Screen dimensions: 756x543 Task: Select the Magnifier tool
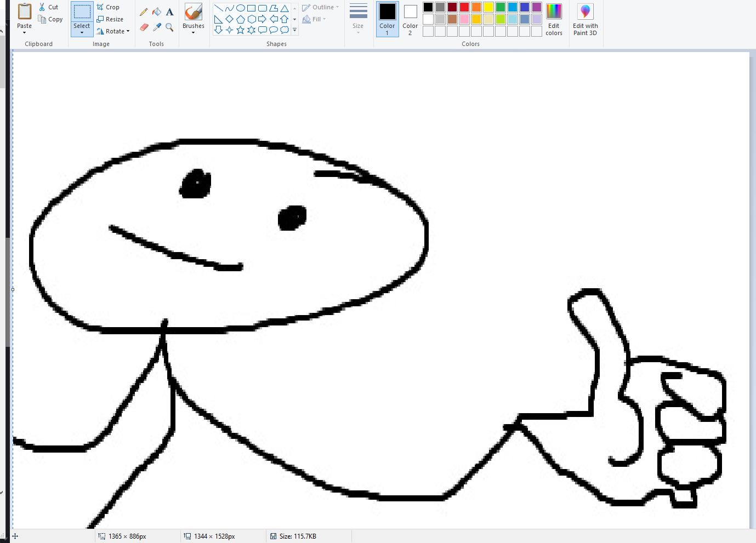pos(170,27)
